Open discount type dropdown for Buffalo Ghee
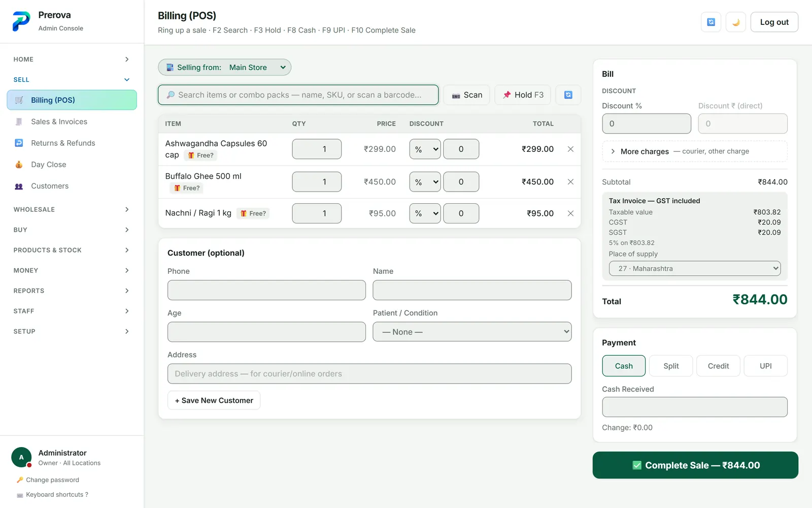 425,182
